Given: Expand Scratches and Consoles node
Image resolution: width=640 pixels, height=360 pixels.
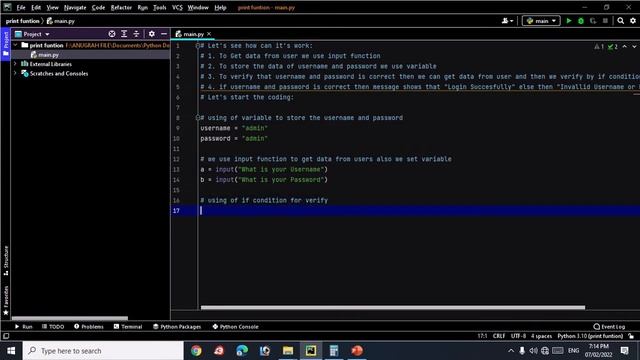Looking at the screenshot, I should point(16,73).
